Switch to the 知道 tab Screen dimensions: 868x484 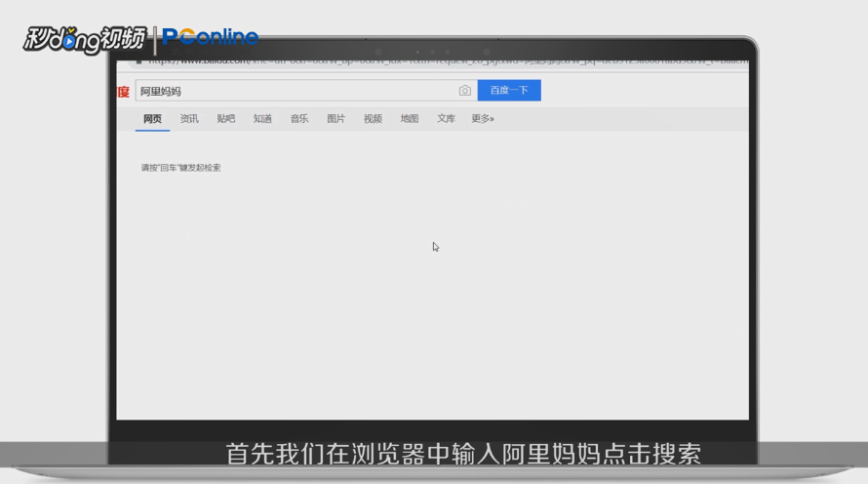tap(262, 118)
